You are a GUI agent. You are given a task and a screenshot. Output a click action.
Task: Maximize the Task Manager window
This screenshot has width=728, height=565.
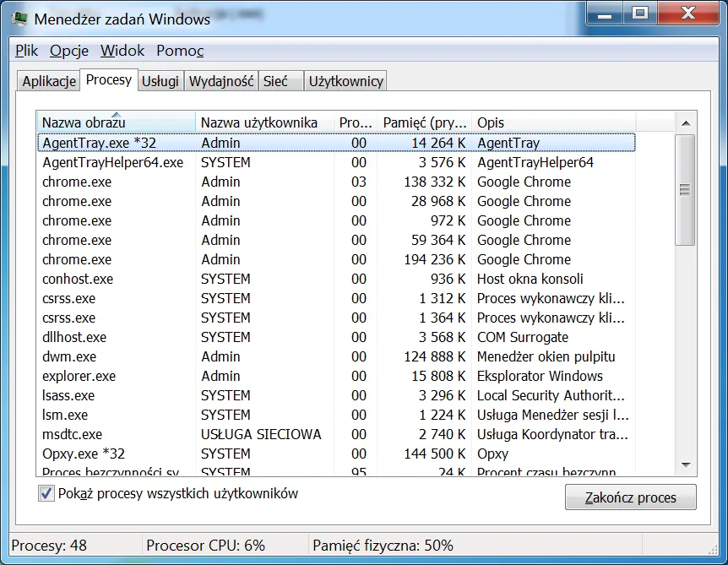[x=640, y=14]
